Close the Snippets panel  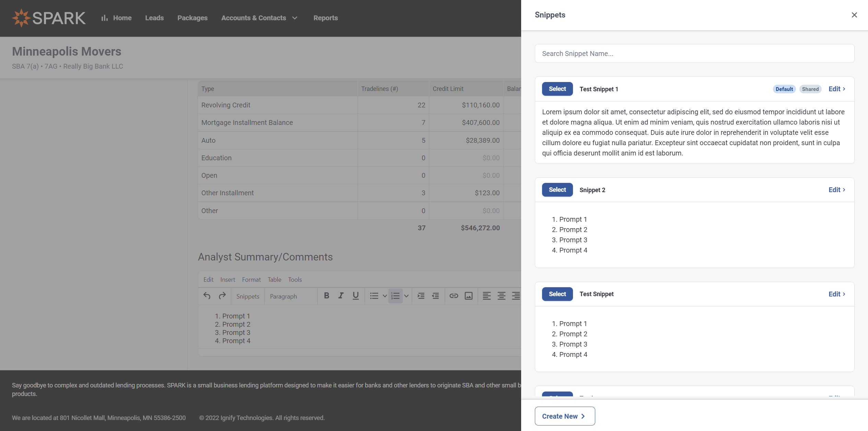point(854,15)
